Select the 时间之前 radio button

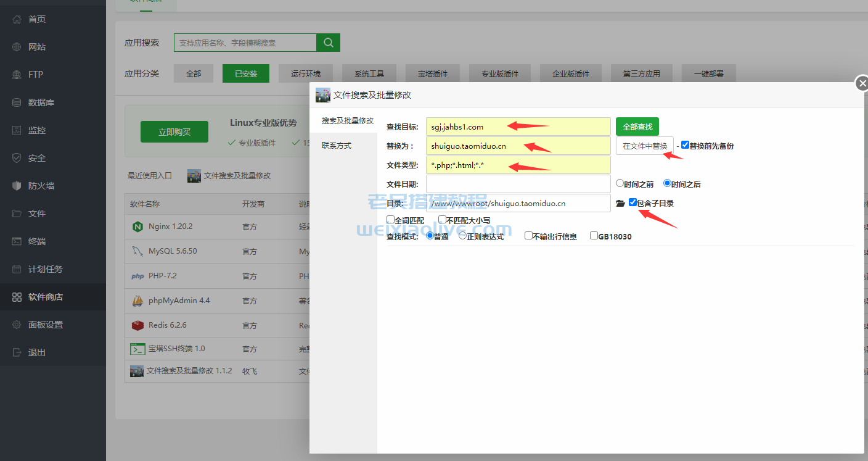click(620, 183)
